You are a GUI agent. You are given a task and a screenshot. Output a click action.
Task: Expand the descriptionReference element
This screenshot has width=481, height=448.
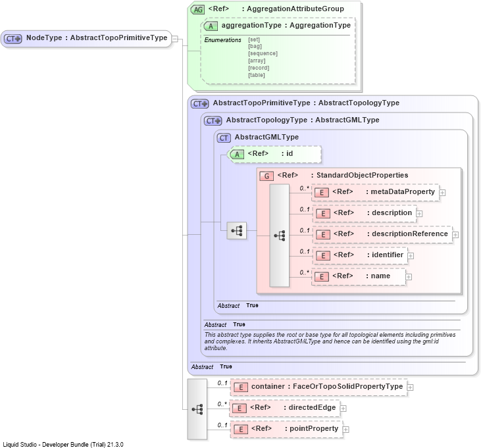(455, 235)
